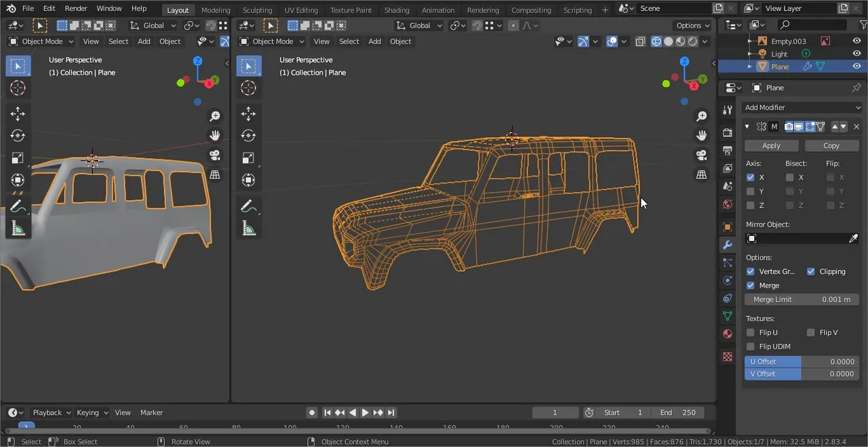Play animation in timeline
Image resolution: width=868 pixels, height=447 pixels.
click(x=365, y=412)
